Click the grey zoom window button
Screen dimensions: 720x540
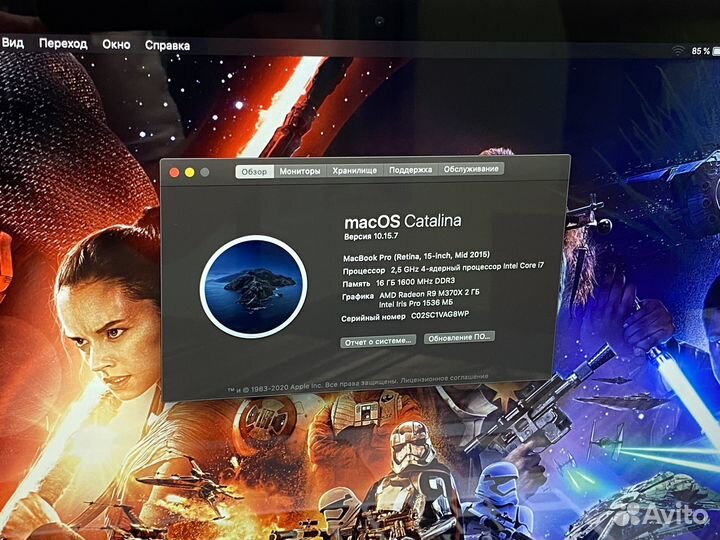pos(205,172)
